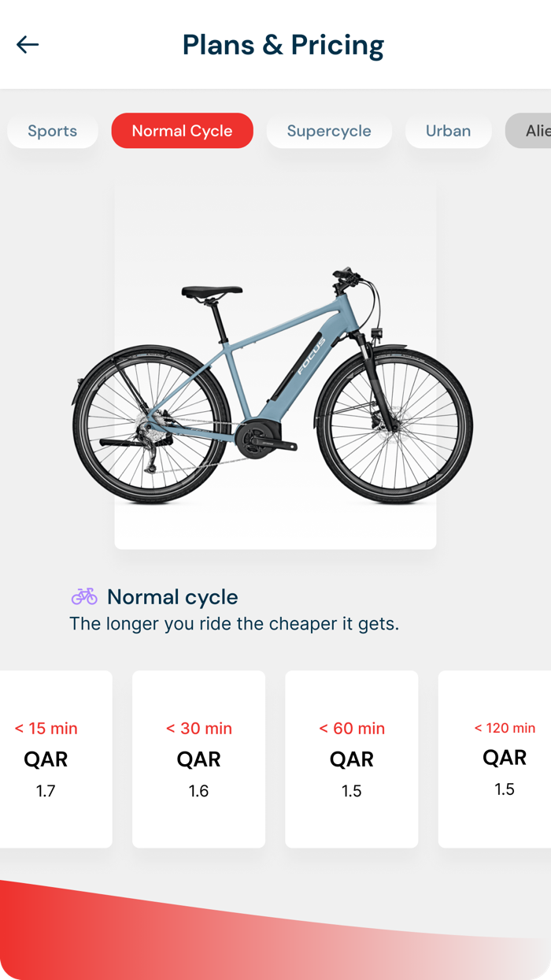Click QAR in the 60 min card
This screenshot has width=551, height=980.
pos(352,759)
